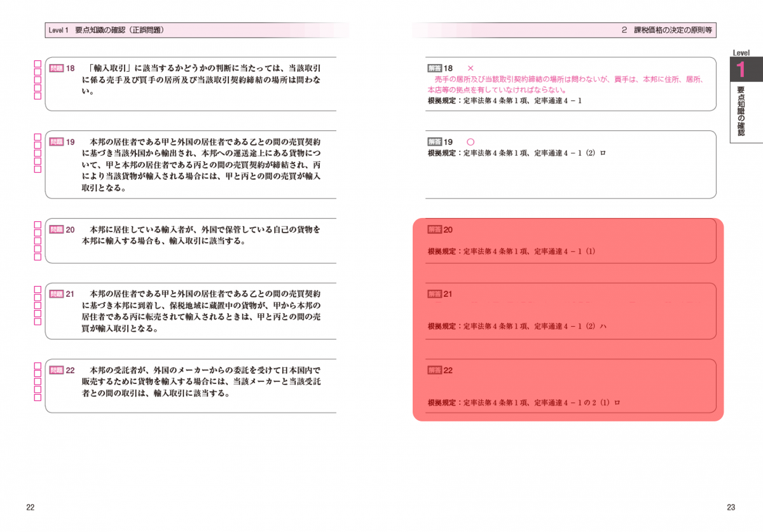Click the pink × mark in answer 18
The height and width of the screenshot is (532, 763).
tap(471, 68)
